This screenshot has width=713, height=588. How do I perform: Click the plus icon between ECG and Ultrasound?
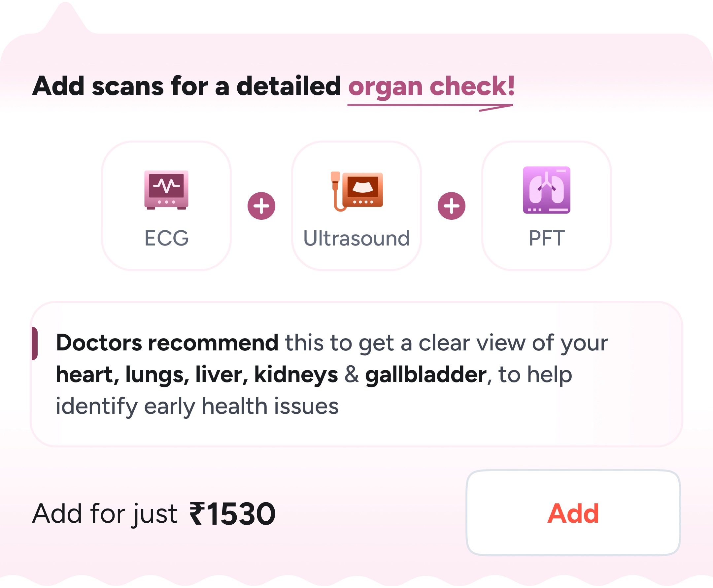point(261,206)
